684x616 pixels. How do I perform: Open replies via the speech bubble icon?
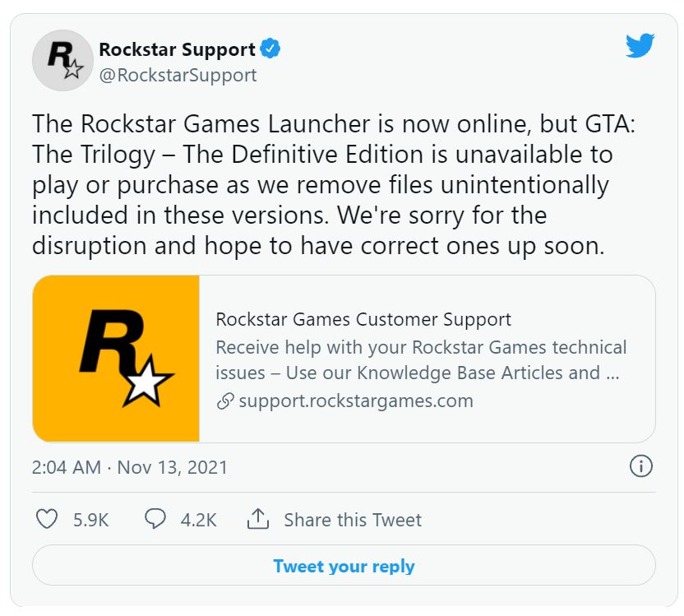tap(155, 519)
